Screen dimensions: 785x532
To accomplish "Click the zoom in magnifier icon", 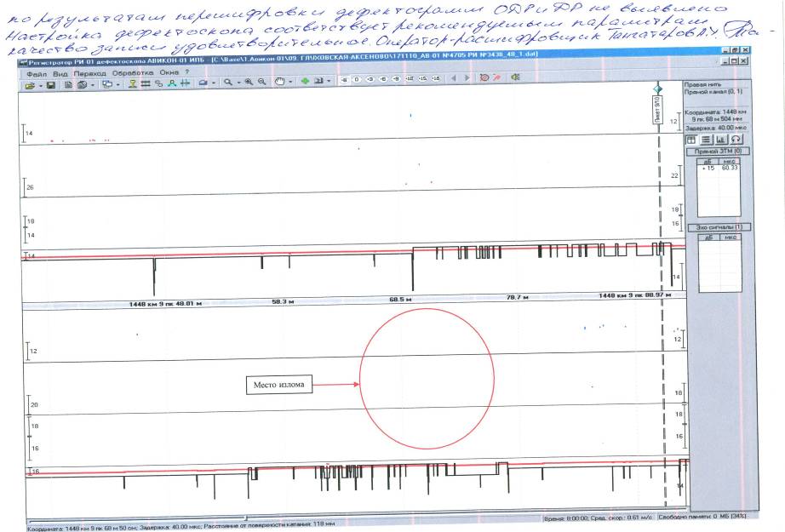I will tap(248, 85).
